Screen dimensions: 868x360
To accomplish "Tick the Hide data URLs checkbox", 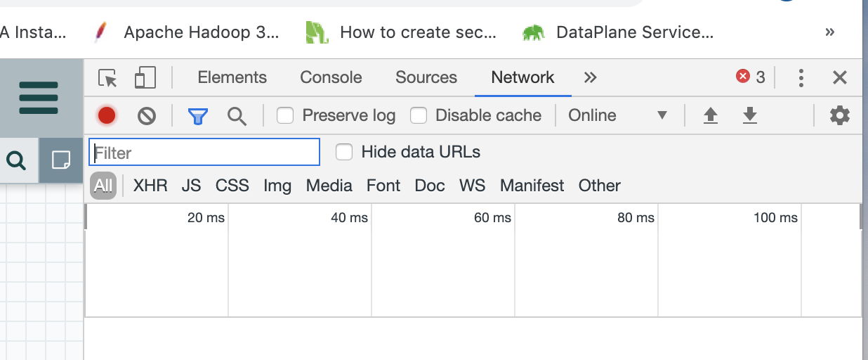I will pyautogui.click(x=343, y=152).
